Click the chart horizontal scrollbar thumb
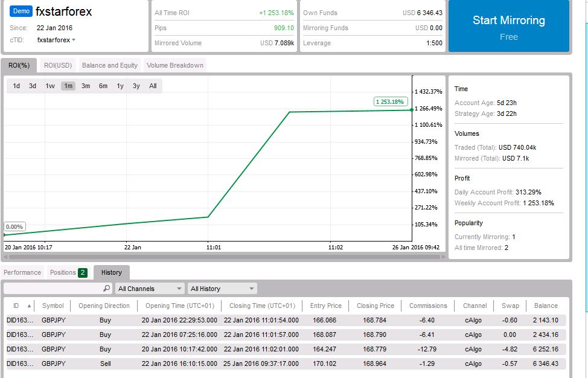 click(x=224, y=257)
